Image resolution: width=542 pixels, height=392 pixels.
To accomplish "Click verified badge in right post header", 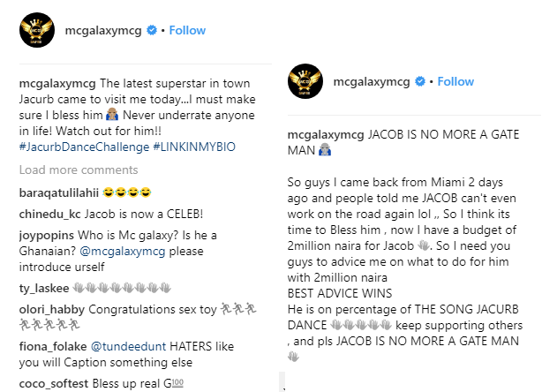I will tap(420, 82).
